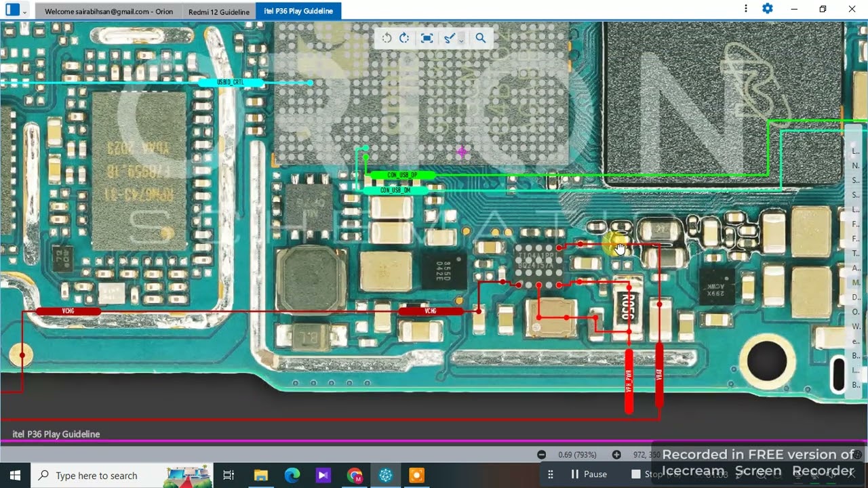
Task: Stop the screen recording
Action: [646, 474]
